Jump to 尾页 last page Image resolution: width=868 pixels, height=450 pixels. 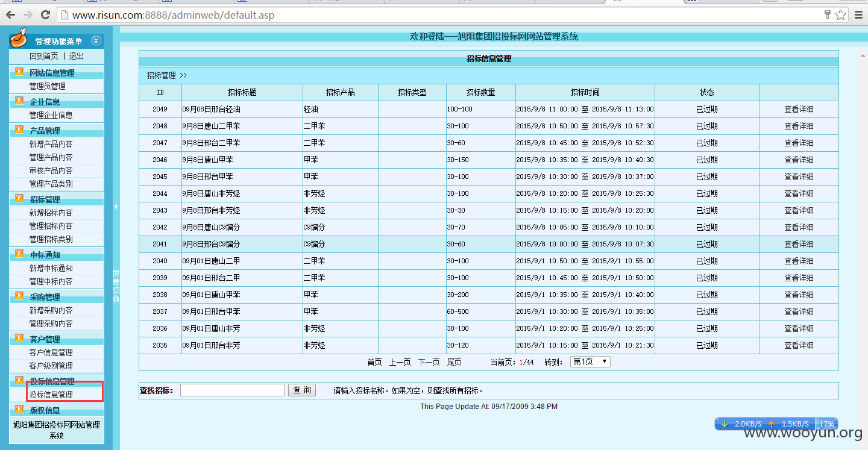point(454,362)
